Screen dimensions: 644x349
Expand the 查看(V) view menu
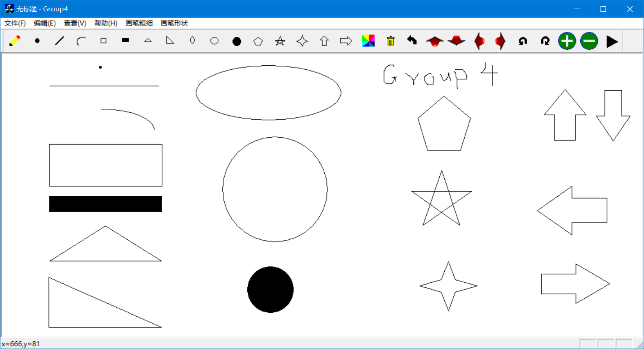(x=75, y=23)
